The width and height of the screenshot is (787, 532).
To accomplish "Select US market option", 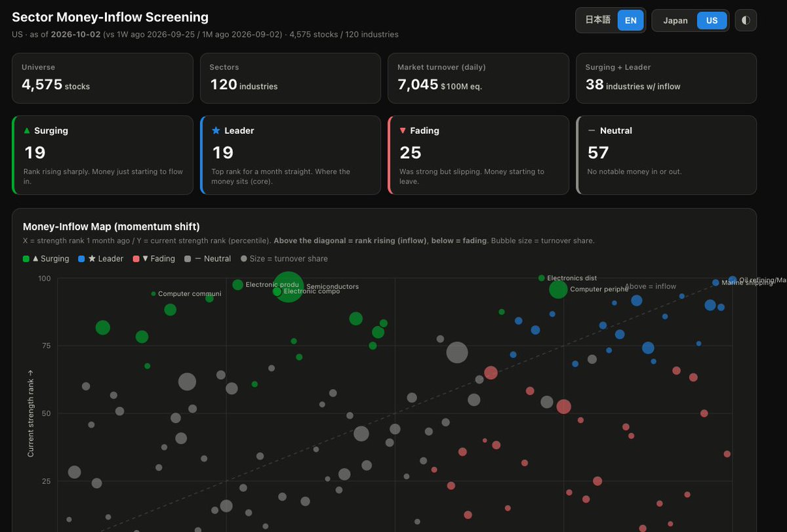I will pos(712,20).
